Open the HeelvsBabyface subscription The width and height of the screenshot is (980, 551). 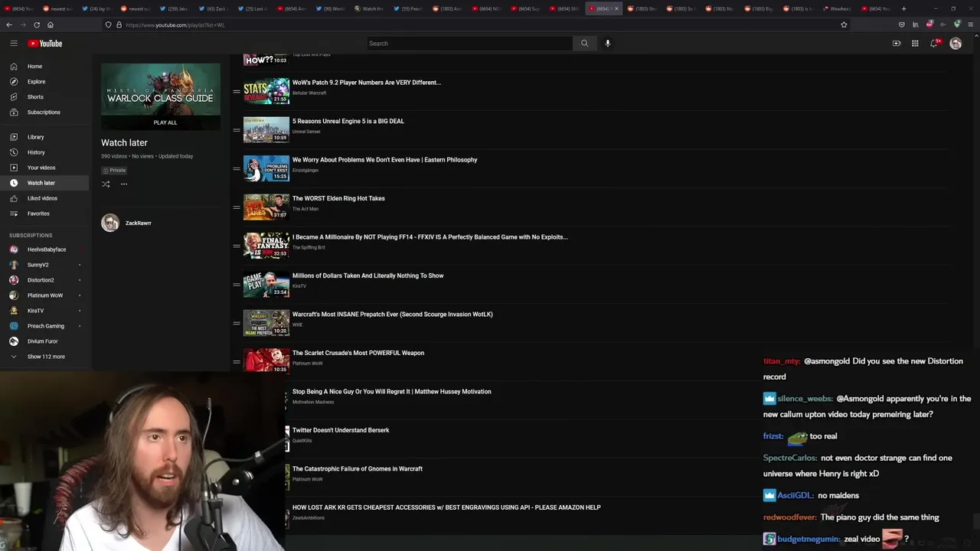(44, 249)
